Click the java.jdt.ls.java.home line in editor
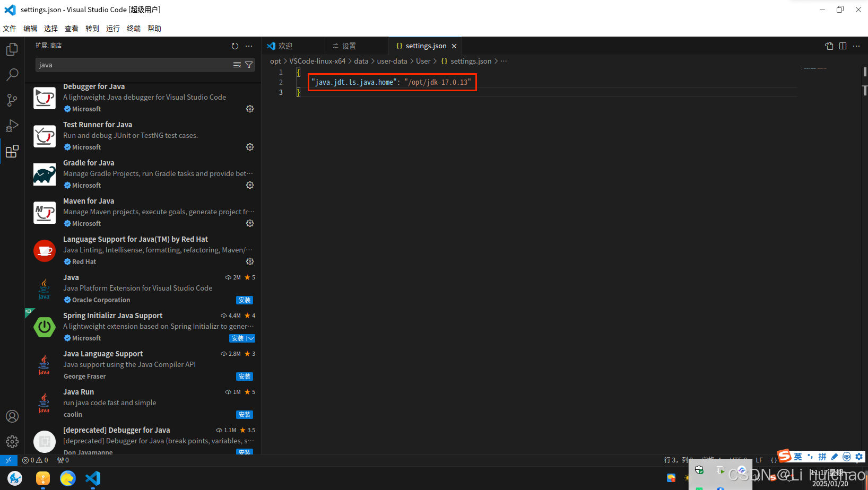868x490 pixels. pos(392,82)
